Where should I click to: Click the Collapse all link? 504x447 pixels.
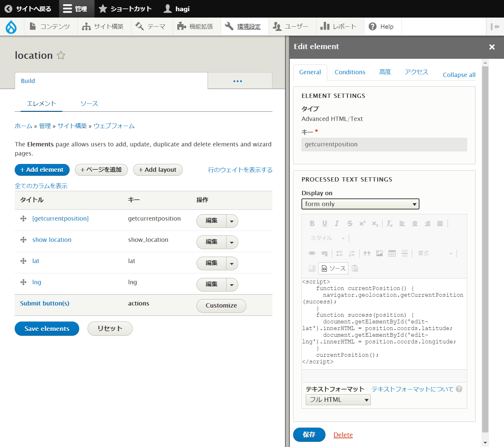click(x=459, y=75)
